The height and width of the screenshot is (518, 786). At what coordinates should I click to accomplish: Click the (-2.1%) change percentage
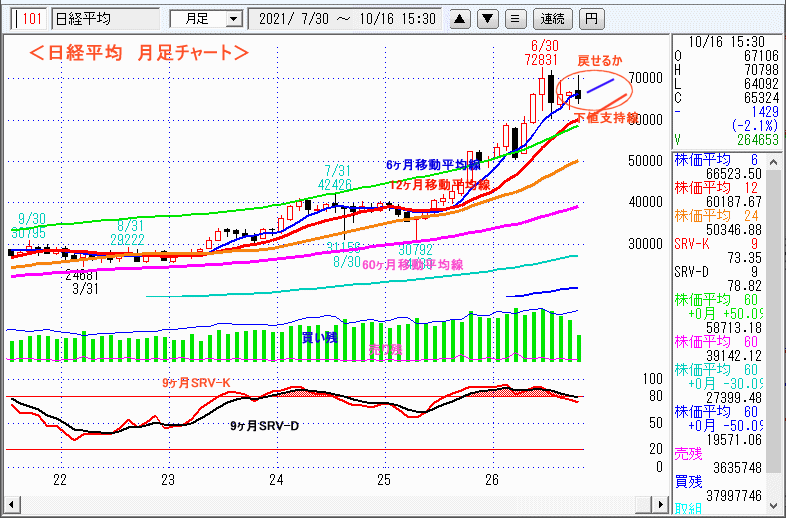753,125
